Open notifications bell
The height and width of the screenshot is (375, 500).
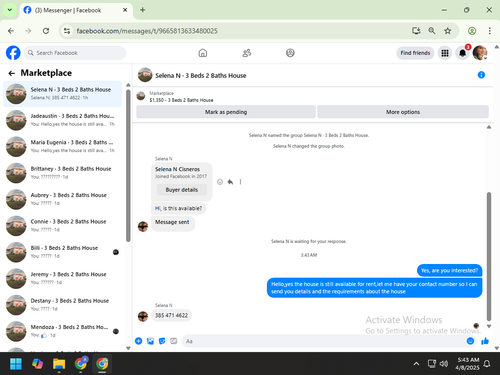[462, 53]
